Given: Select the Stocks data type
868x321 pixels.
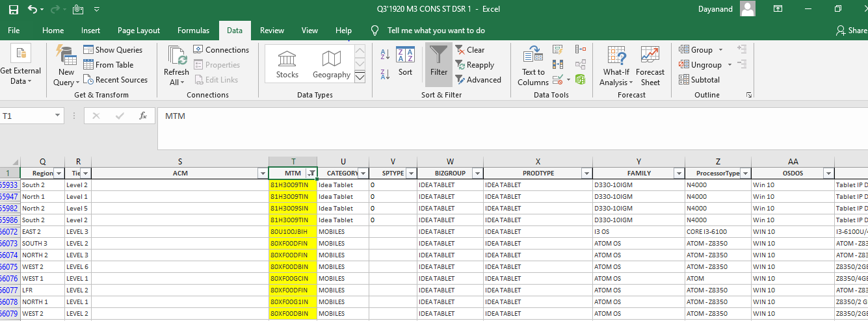Looking at the screenshot, I should 287,64.
